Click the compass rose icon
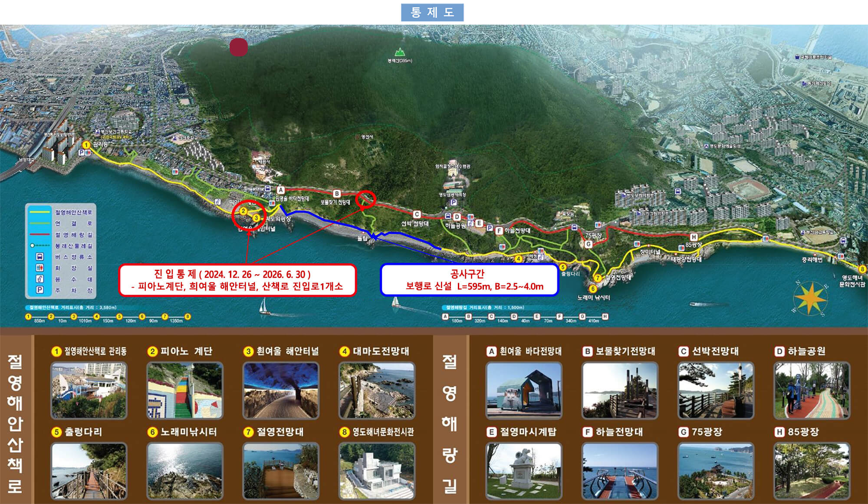 point(809,298)
